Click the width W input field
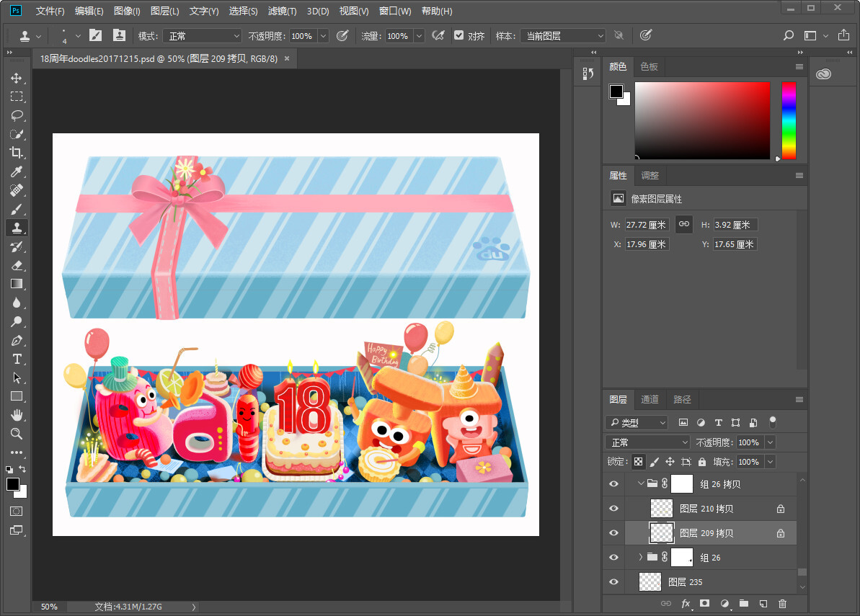Viewport: 860px width, 616px height. coord(647,225)
